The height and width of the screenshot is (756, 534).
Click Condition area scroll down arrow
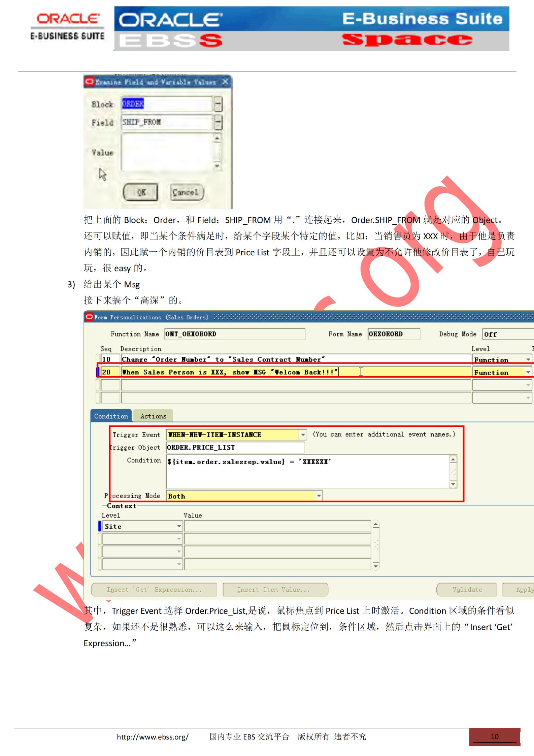pos(453,484)
